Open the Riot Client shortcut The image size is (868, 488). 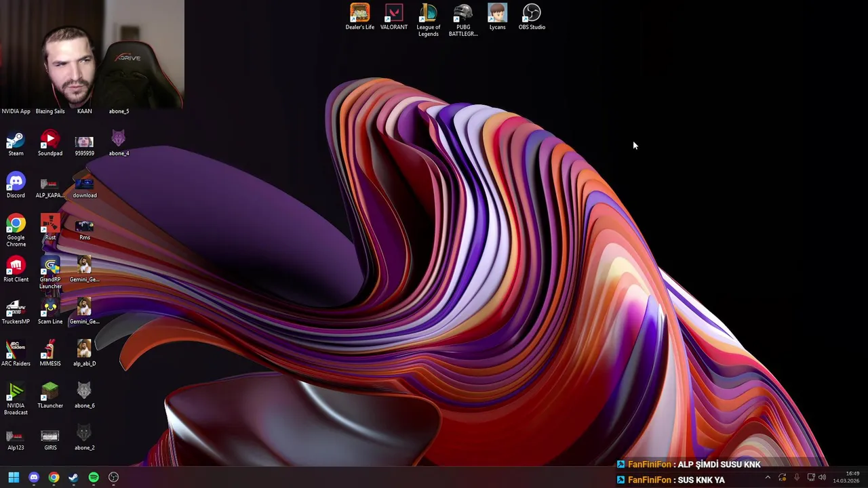tap(16, 270)
